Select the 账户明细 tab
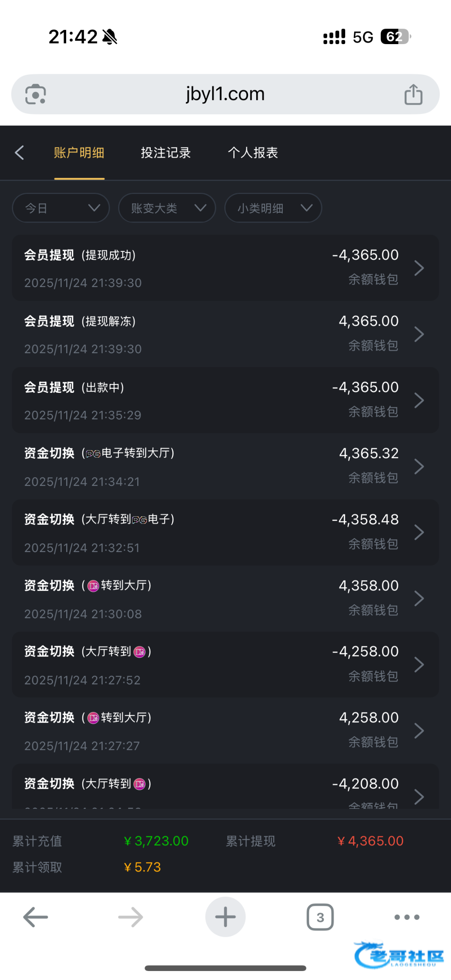Image resolution: width=451 pixels, height=980 pixels. (79, 153)
